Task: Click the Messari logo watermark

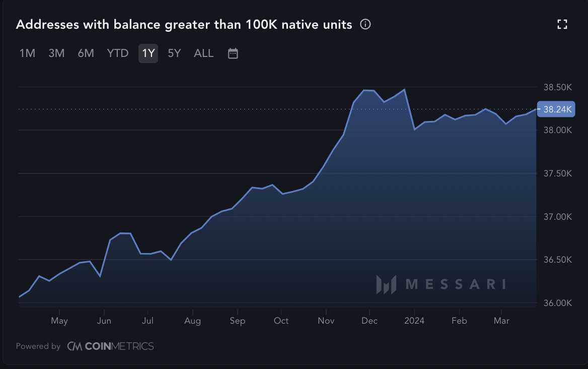Action: click(x=441, y=284)
